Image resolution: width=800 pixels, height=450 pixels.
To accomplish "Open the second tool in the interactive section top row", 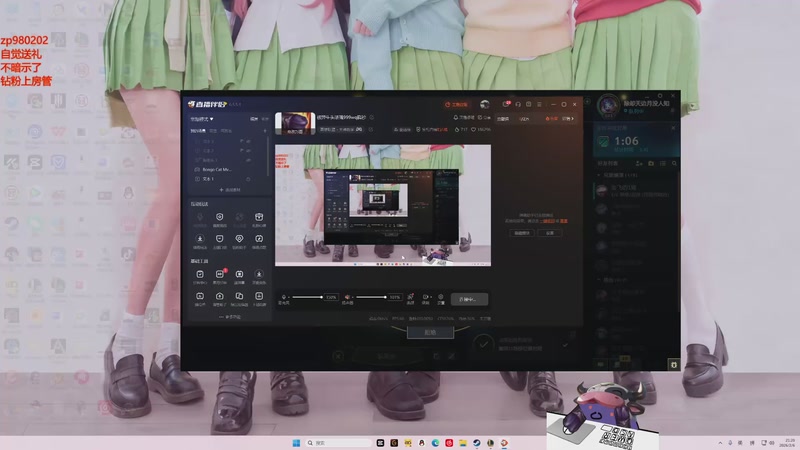I will point(219,219).
